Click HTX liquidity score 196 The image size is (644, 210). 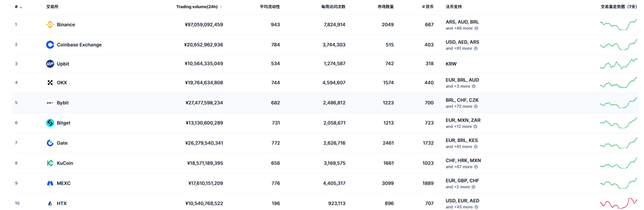(x=276, y=203)
